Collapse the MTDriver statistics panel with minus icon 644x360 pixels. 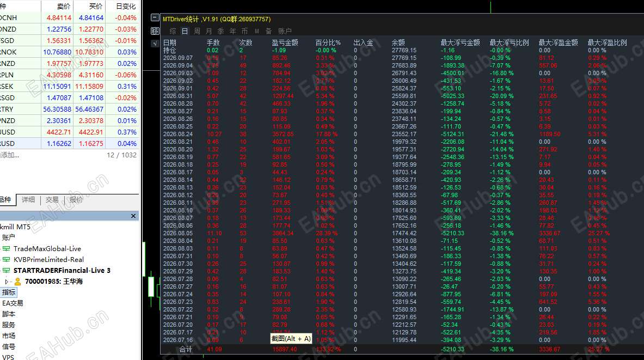coord(155,17)
